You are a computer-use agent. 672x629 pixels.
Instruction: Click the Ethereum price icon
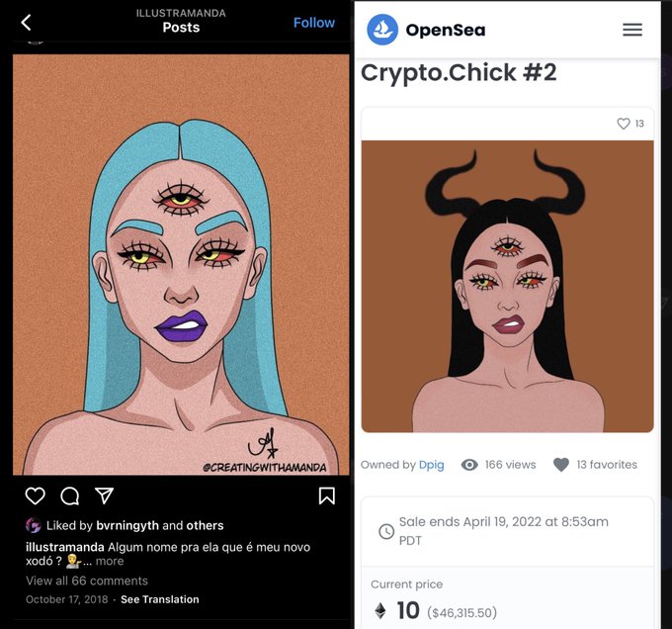click(x=380, y=611)
